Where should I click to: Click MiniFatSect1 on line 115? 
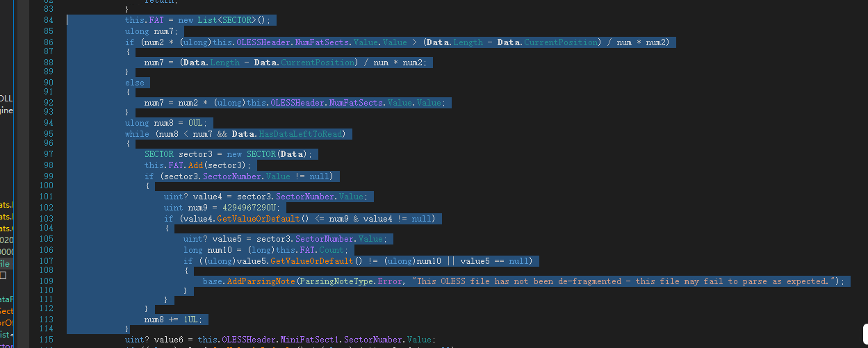(x=311, y=340)
